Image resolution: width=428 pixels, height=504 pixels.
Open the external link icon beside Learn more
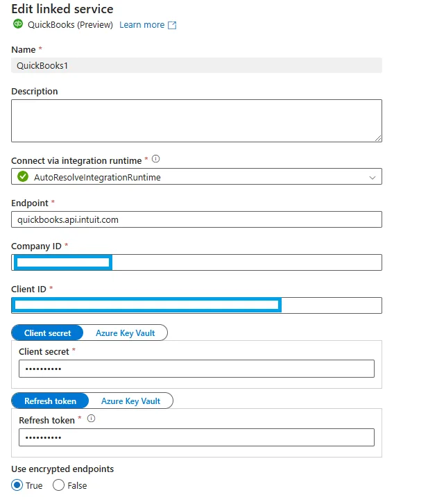tap(172, 25)
